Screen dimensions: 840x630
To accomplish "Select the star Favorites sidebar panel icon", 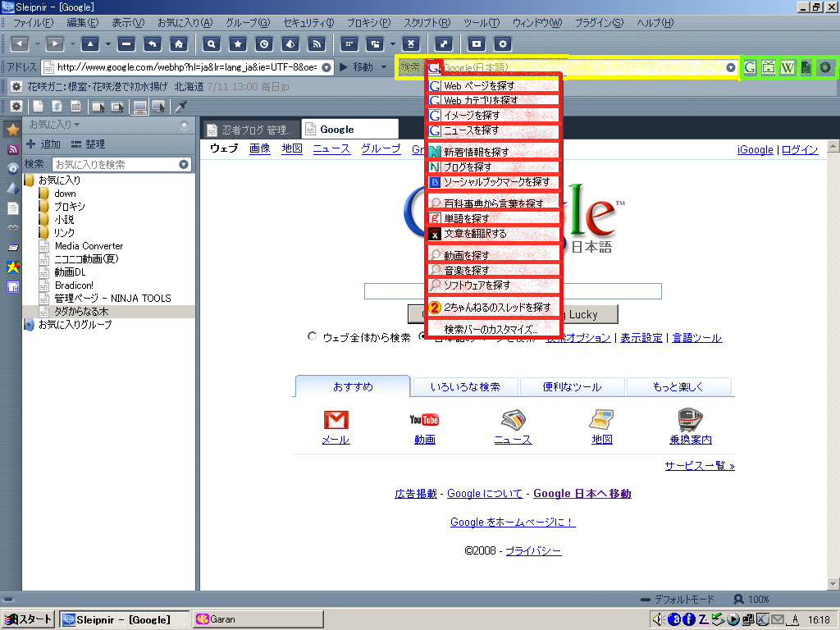I will click(13, 129).
